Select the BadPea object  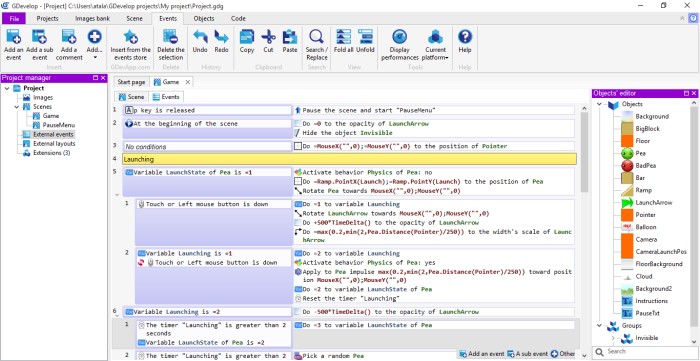pos(646,166)
